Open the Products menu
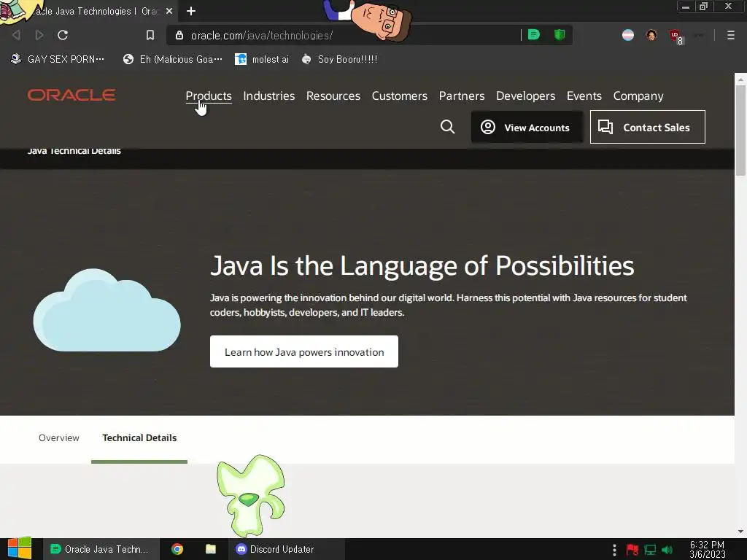This screenshot has width=747, height=560. coord(209,96)
